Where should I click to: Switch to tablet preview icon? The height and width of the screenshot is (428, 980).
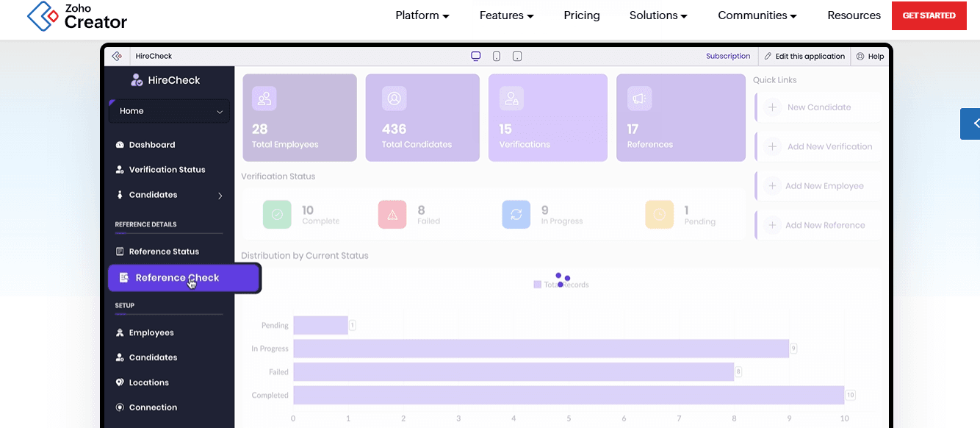517,56
